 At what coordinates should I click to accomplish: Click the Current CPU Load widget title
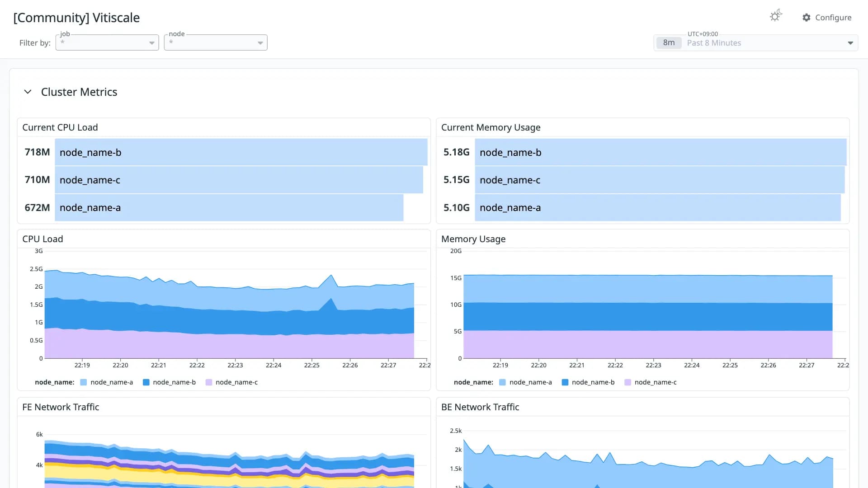(x=60, y=127)
